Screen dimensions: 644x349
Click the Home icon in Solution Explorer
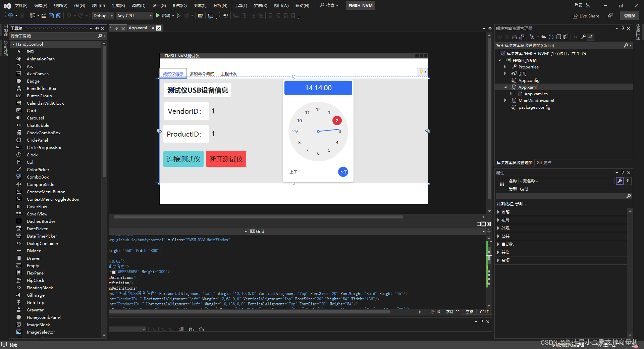point(514,37)
